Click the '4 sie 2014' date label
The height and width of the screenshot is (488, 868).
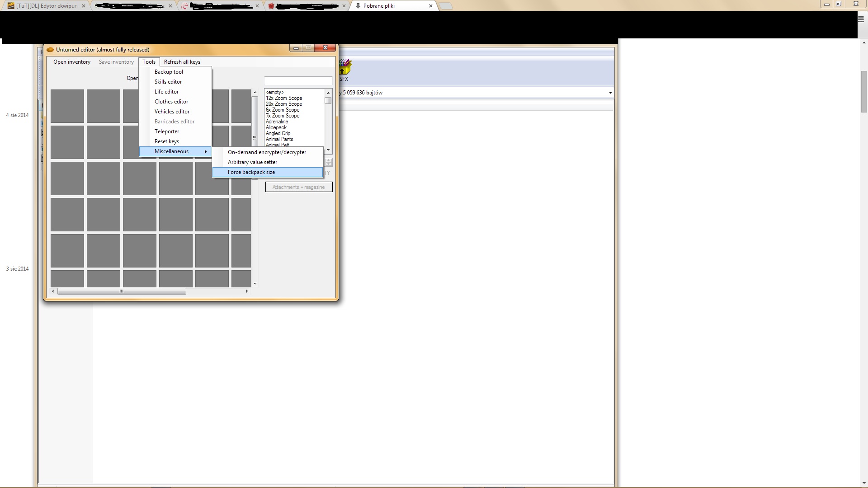17,115
